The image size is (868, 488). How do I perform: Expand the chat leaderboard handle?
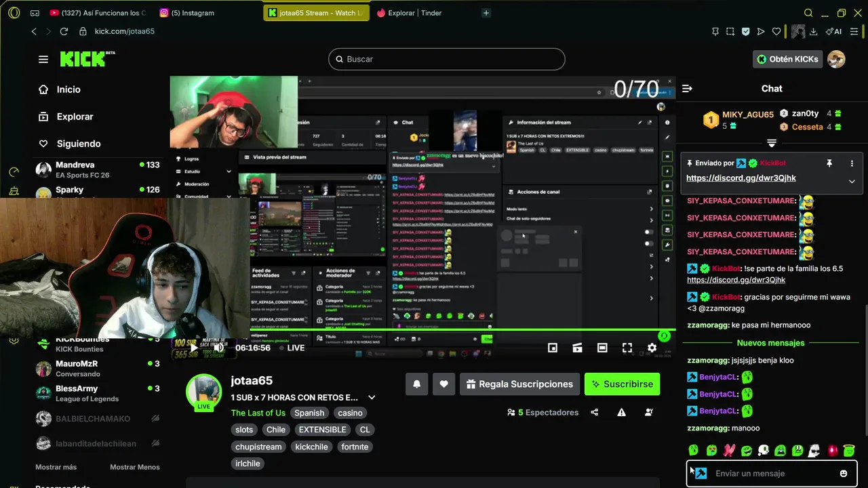click(x=772, y=143)
